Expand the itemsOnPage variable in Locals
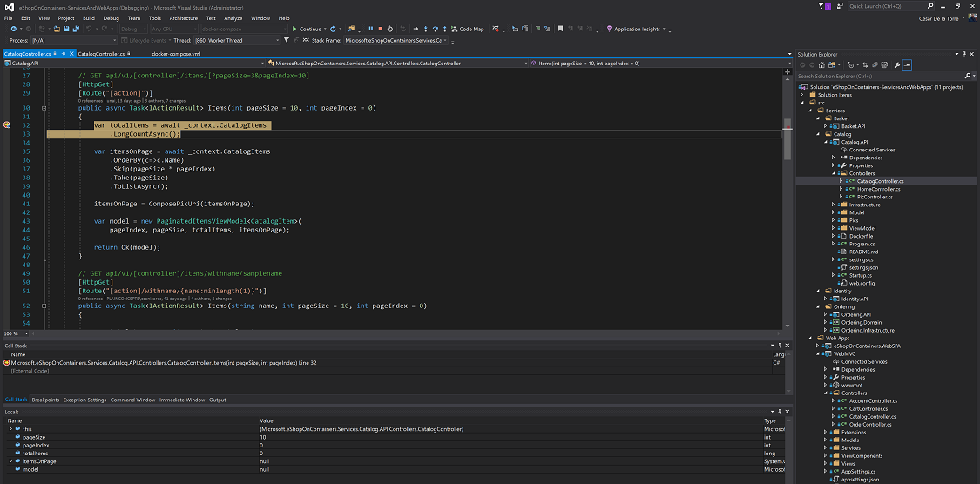Image resolution: width=980 pixels, height=484 pixels. pos(11,461)
